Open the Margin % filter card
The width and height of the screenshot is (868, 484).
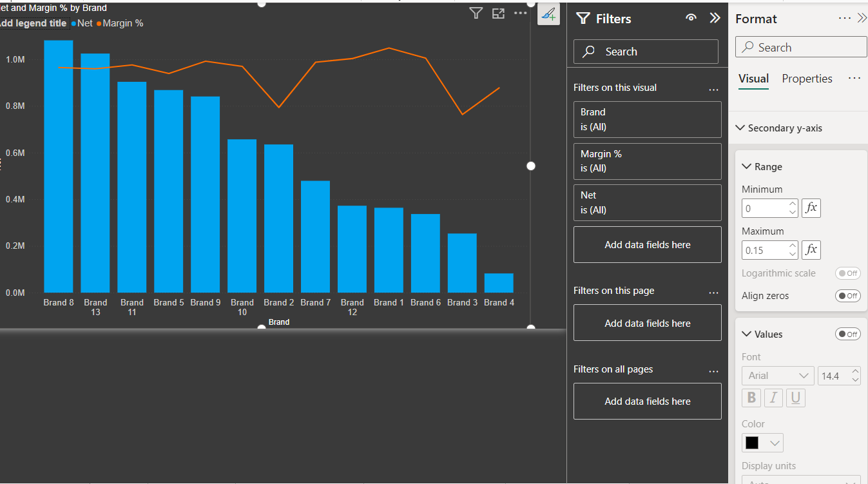[x=647, y=161]
